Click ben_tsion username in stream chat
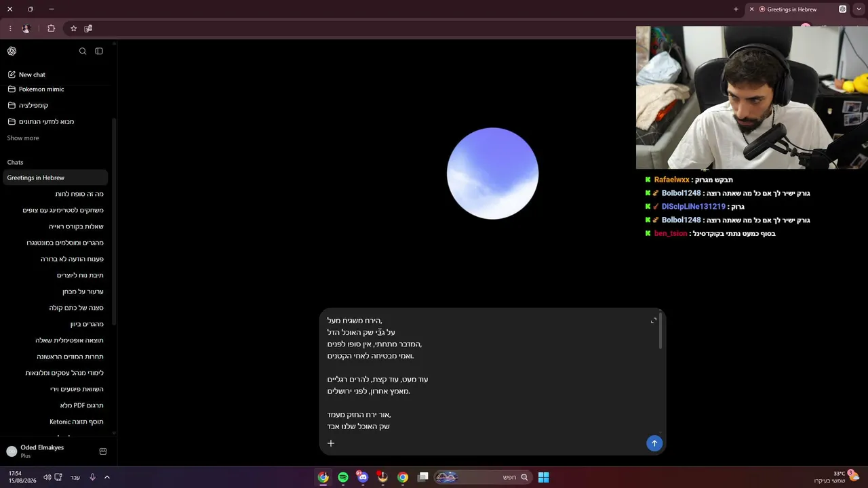Image resolution: width=868 pixels, height=488 pixels. coord(671,234)
